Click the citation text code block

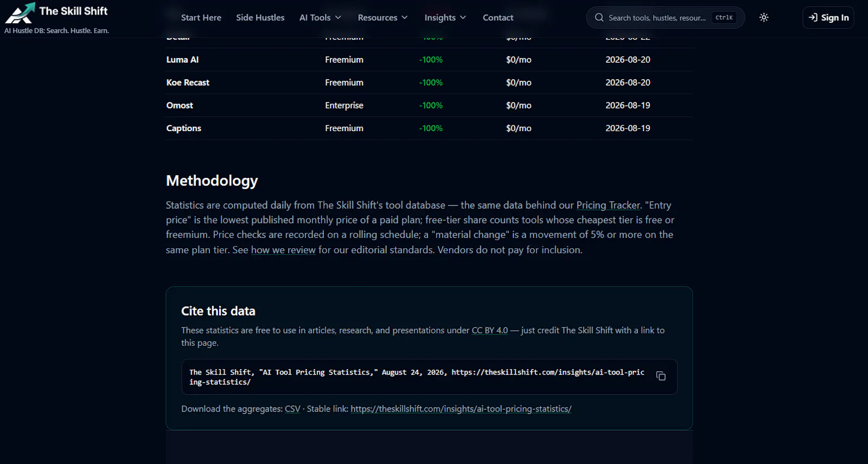[x=430, y=377]
